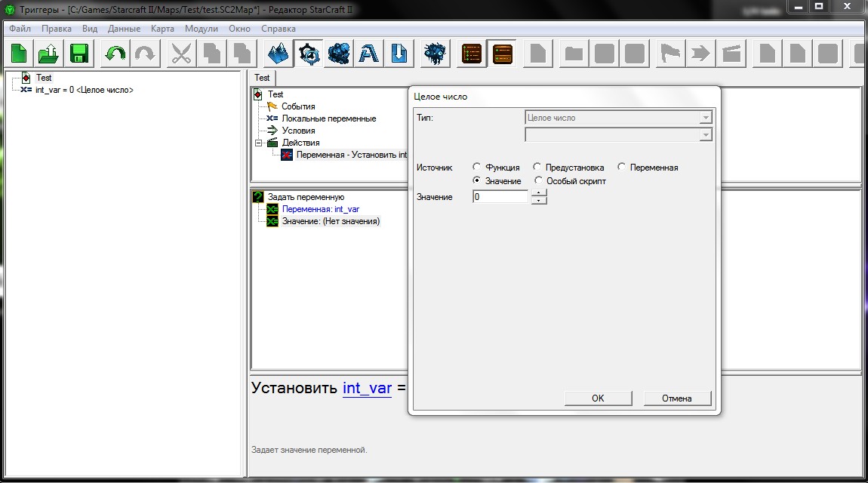This screenshot has width=868, height=483.
Task: Switch to the Test tab
Action: tap(262, 78)
